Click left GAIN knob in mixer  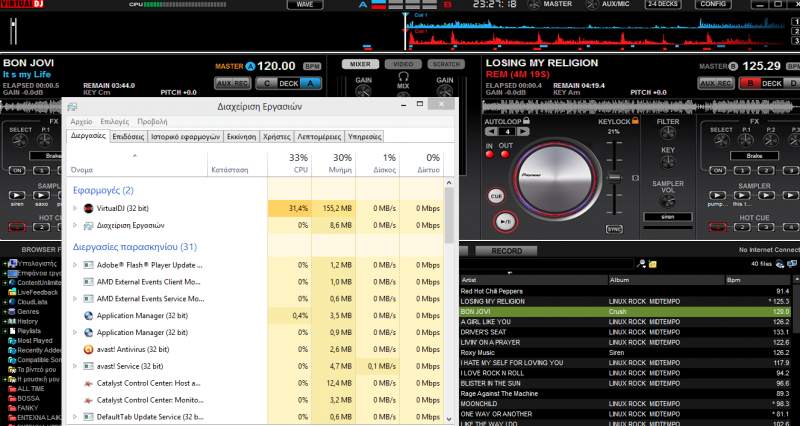(x=363, y=92)
